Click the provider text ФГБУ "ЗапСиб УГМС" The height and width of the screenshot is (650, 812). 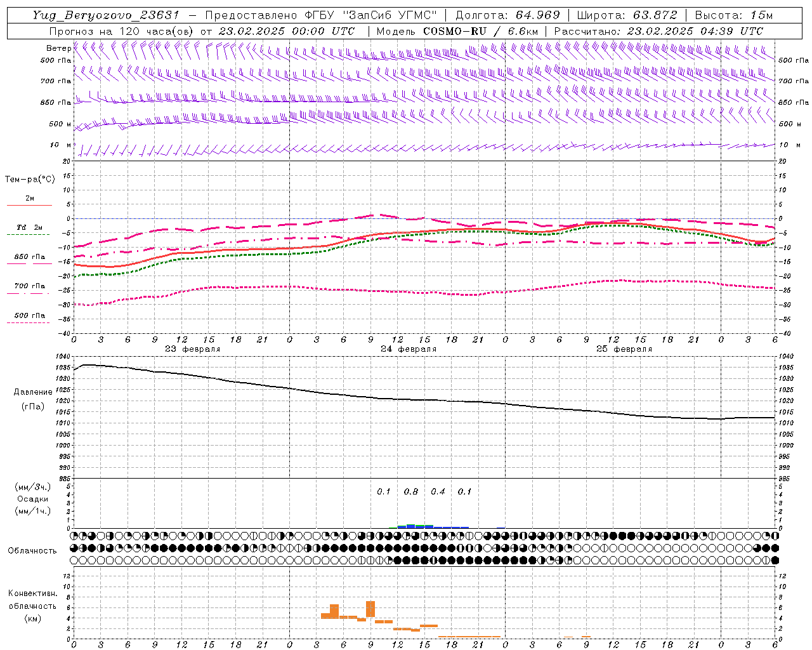(x=372, y=15)
